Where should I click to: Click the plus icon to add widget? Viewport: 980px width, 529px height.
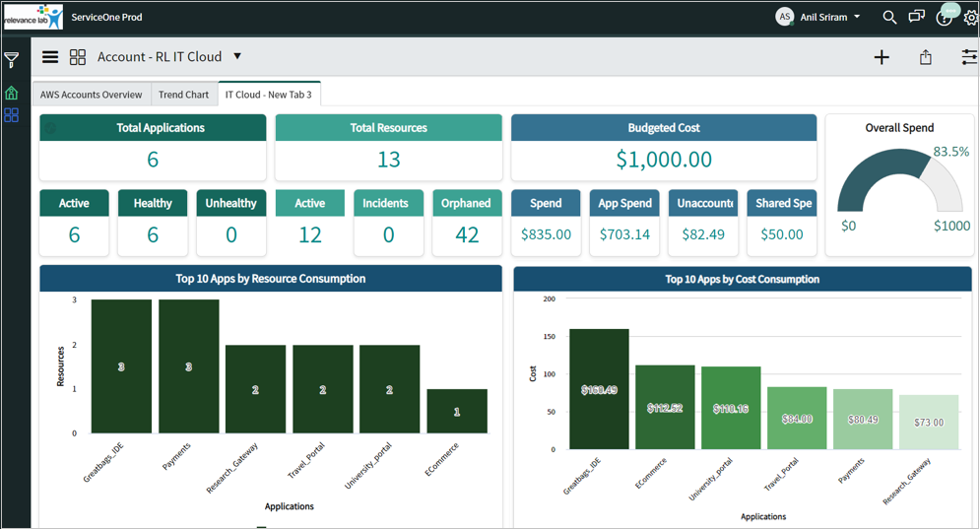882,58
